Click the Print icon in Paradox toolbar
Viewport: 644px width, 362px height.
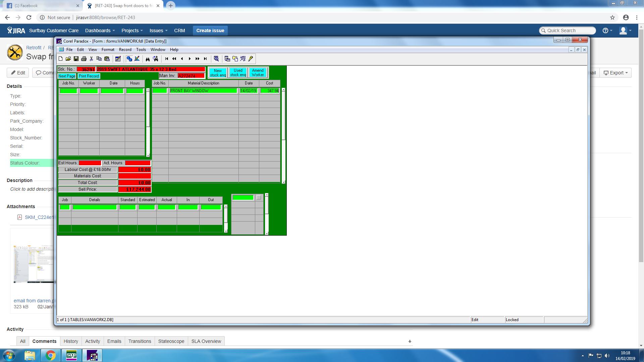click(84, 59)
